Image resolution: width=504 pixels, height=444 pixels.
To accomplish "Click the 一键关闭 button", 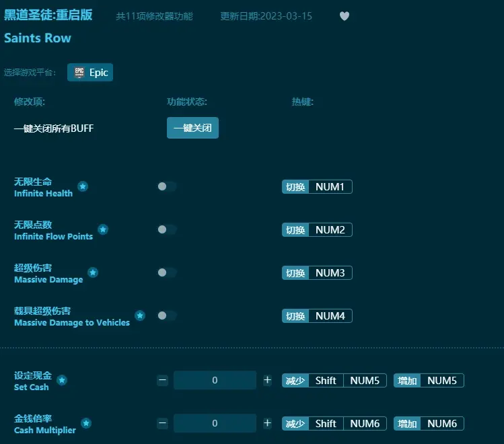I will 192,128.
